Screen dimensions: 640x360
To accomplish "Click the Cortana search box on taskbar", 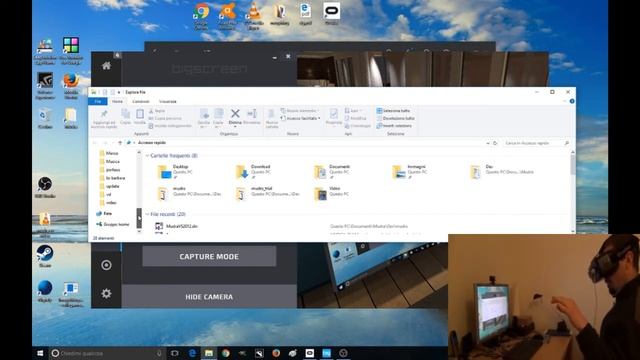I will 107,353.
